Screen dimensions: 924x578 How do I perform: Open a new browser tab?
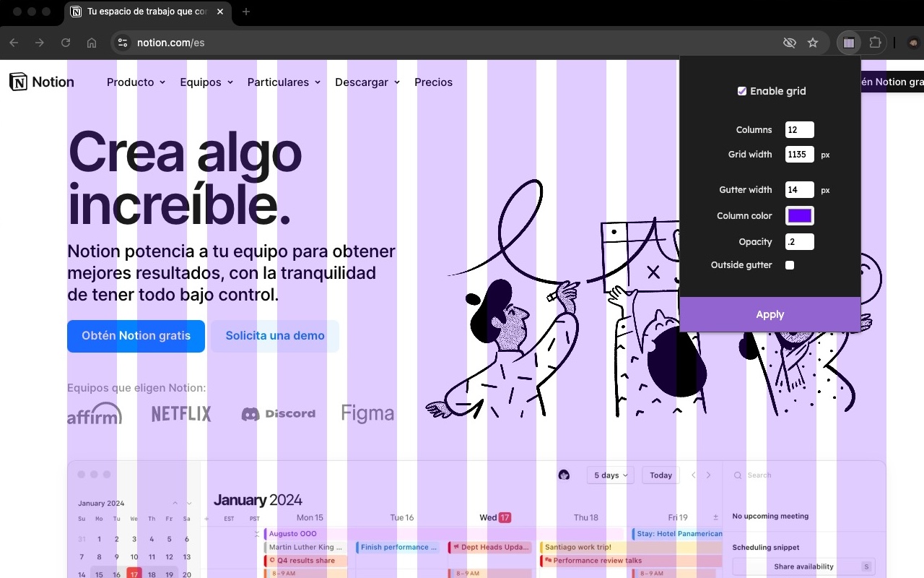coord(246,12)
